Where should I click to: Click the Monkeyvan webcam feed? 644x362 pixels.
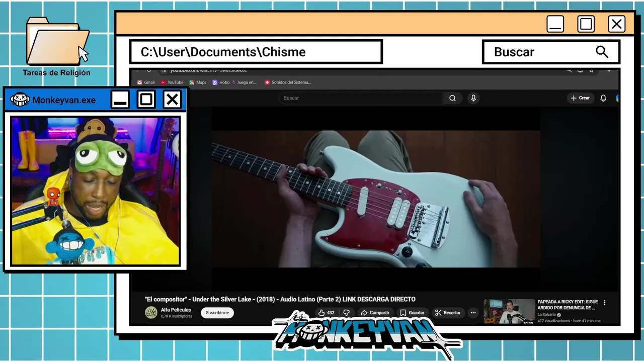tap(95, 191)
